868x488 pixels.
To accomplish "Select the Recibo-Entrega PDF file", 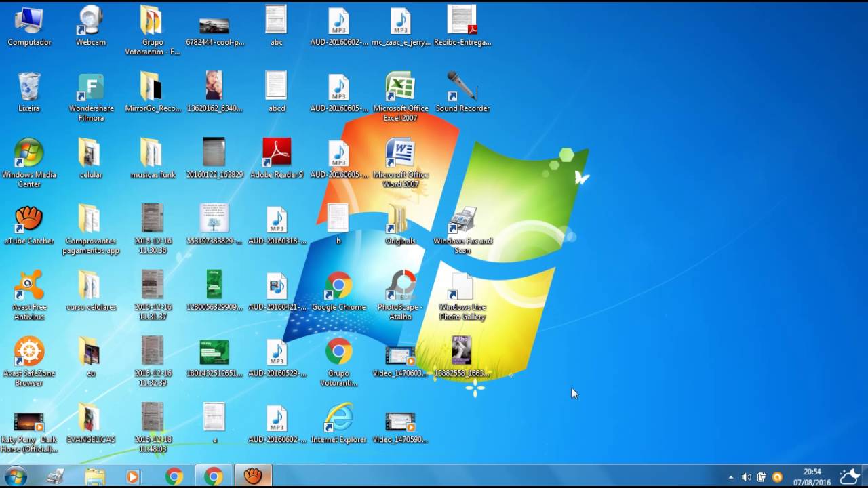I will 462,26.
